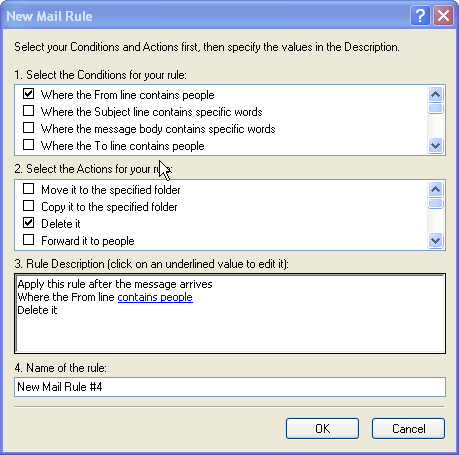
Task: Click the Cancel button
Action: 408,429
